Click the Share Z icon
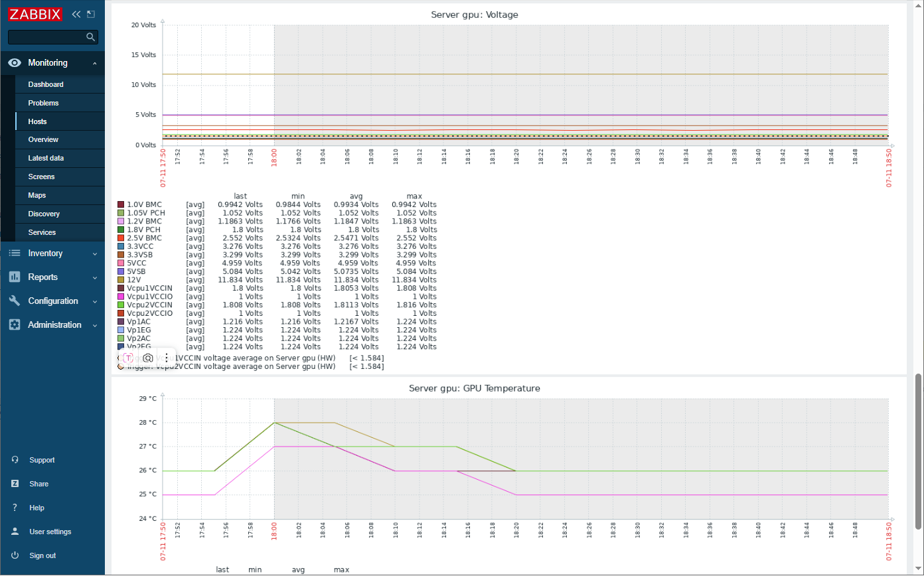 (x=15, y=484)
